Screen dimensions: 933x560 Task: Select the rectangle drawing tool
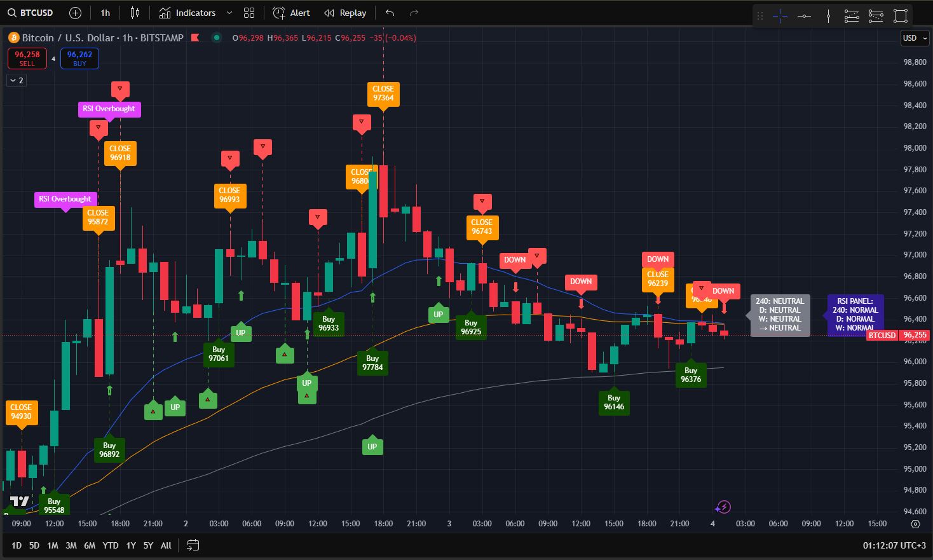pyautogui.click(x=900, y=15)
